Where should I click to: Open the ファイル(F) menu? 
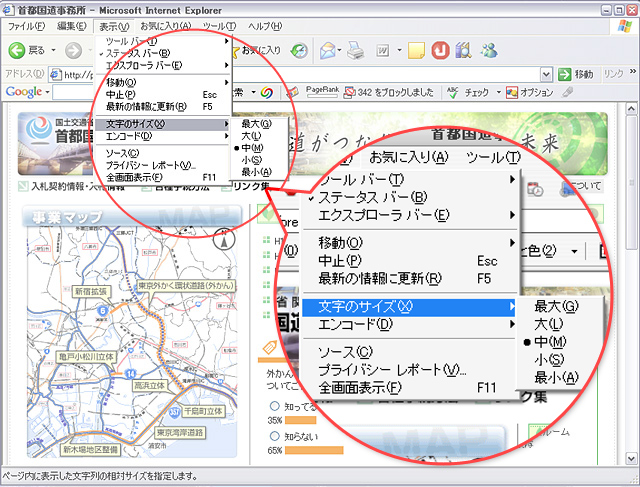tap(27, 26)
